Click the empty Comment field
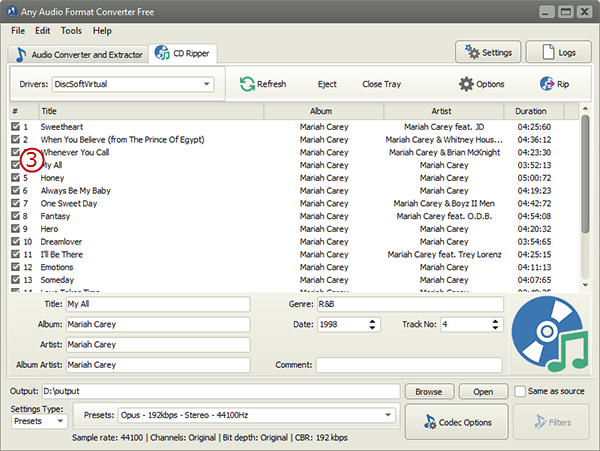600x451 pixels. point(409,365)
